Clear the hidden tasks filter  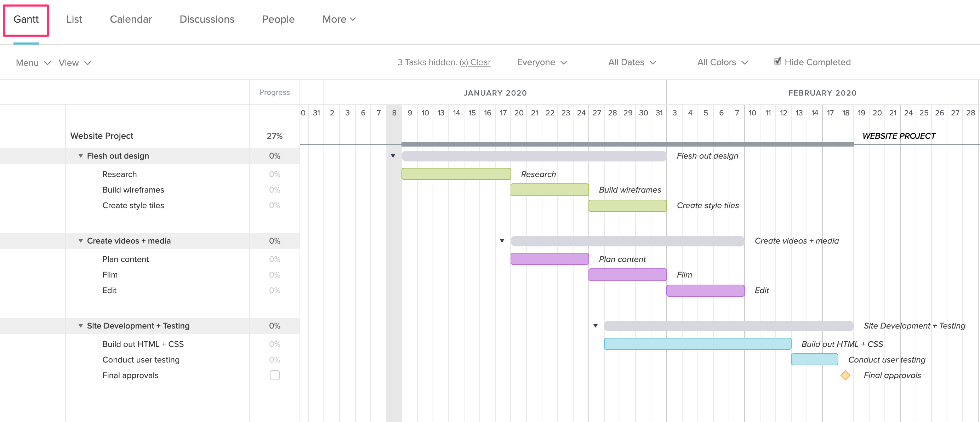coord(475,62)
